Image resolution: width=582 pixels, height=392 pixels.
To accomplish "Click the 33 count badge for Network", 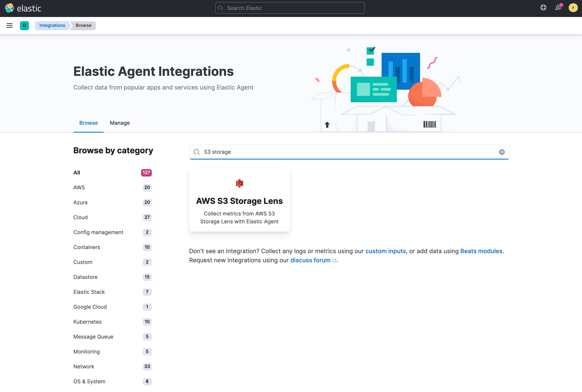I will 147,367.
